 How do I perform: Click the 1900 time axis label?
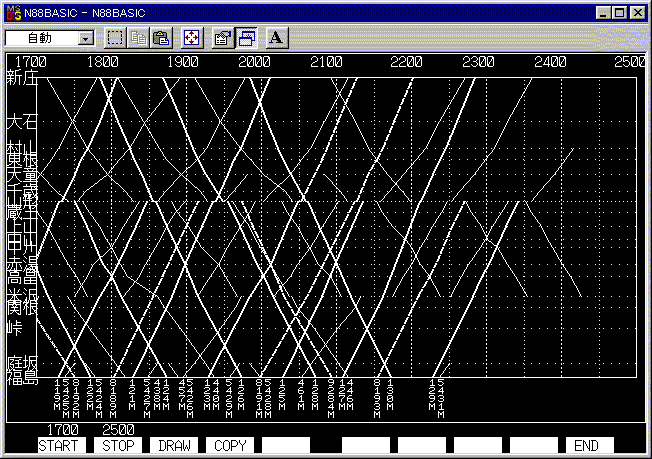(x=183, y=62)
